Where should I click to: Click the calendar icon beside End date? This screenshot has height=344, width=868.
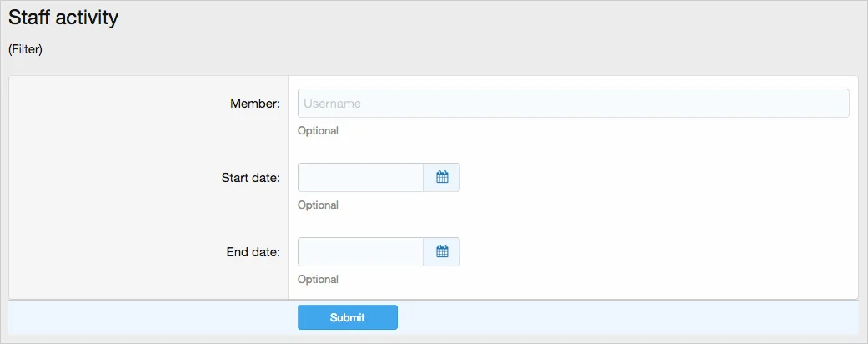point(442,251)
